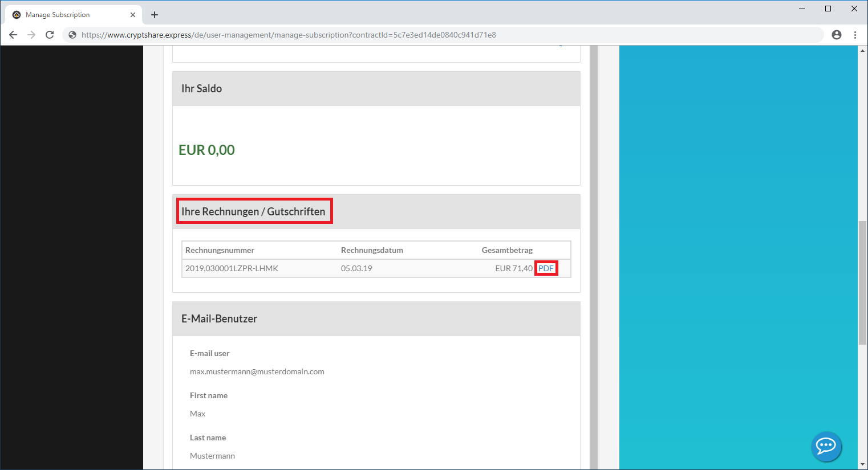Screen dimensions: 868x470
Task: Open Chrome's three-dot menu
Action: point(855,35)
